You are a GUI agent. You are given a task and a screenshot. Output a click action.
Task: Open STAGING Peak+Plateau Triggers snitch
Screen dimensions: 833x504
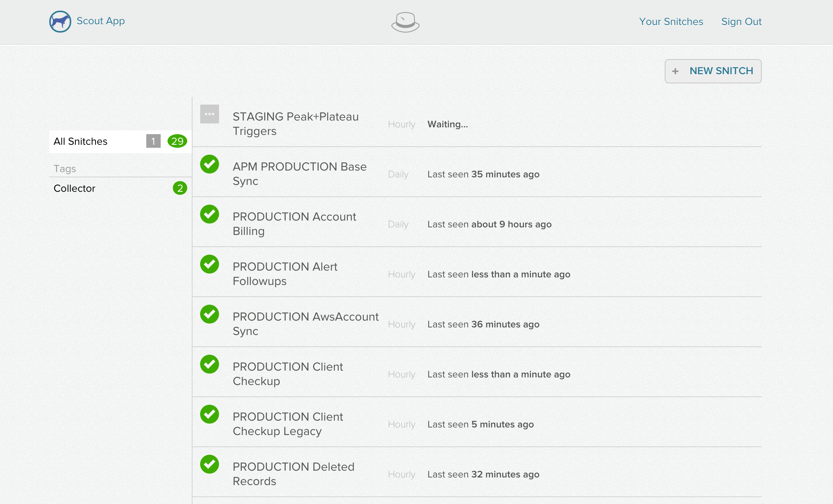tap(296, 124)
